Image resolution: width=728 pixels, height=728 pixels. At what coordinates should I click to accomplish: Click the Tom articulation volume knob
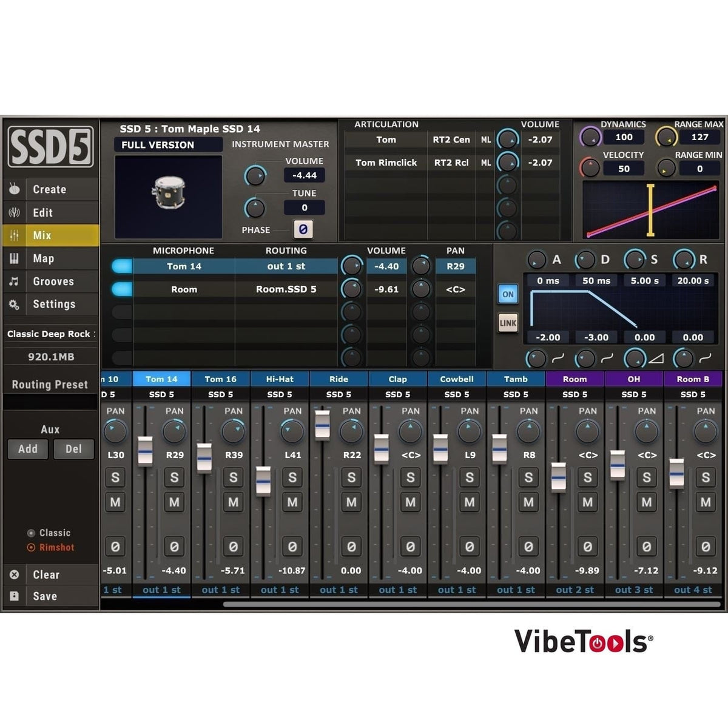click(507, 140)
